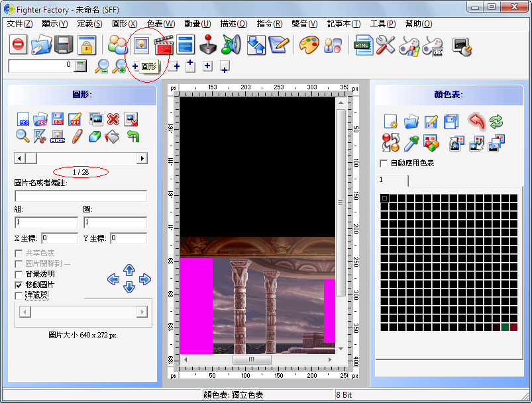The height and width of the screenshot is (403, 532).
Task: Click next sprite arrow on sprite scrollbar
Action: click(x=142, y=158)
